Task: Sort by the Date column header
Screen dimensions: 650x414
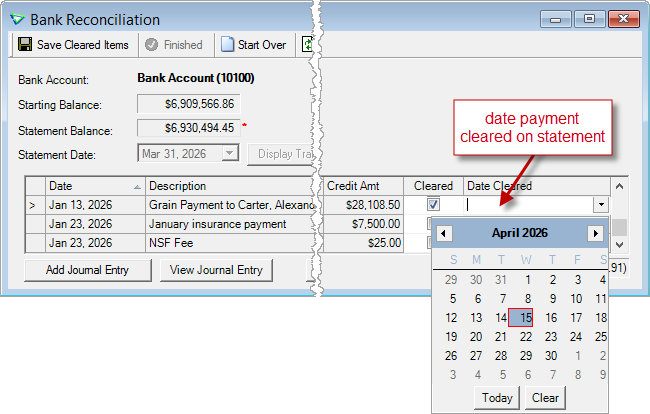Action: [x=95, y=186]
